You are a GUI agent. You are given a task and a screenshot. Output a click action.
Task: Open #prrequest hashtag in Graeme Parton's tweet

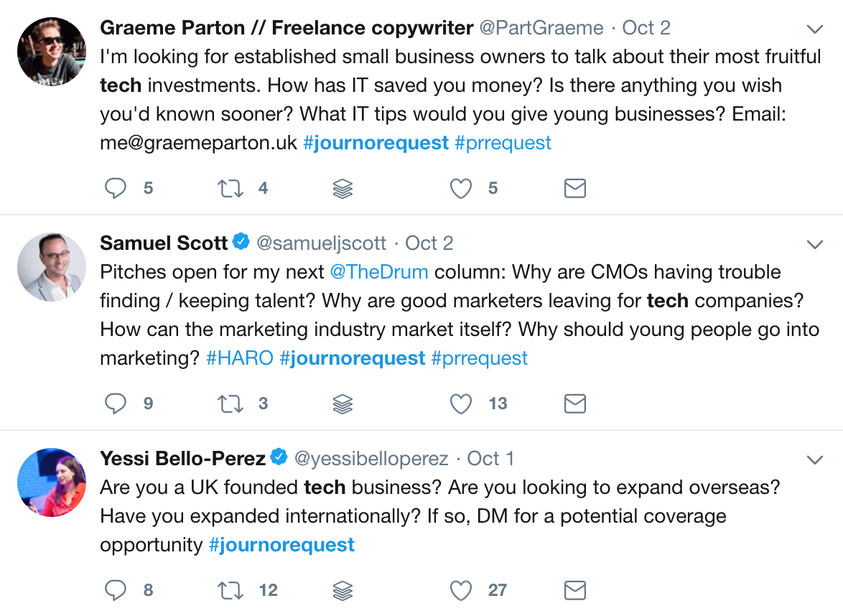pyautogui.click(x=503, y=143)
